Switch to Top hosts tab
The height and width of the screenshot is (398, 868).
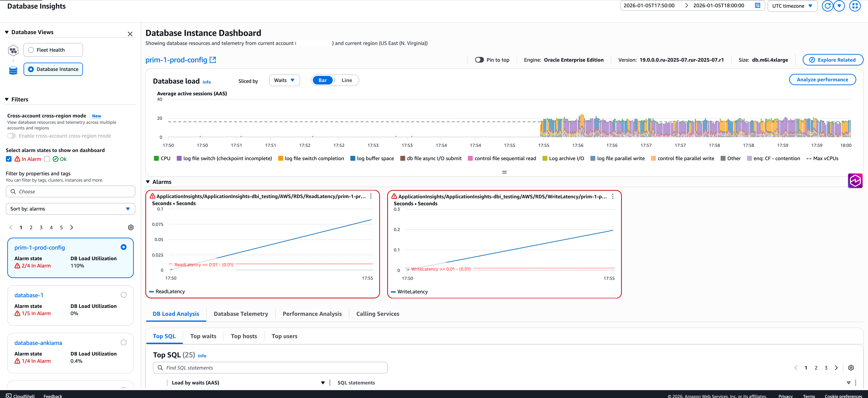tap(244, 336)
